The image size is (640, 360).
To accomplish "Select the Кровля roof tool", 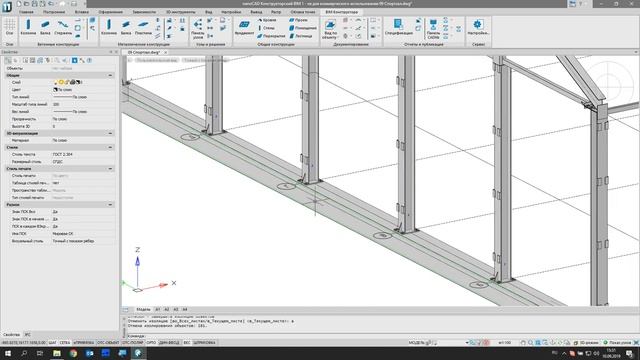I will (267, 20).
